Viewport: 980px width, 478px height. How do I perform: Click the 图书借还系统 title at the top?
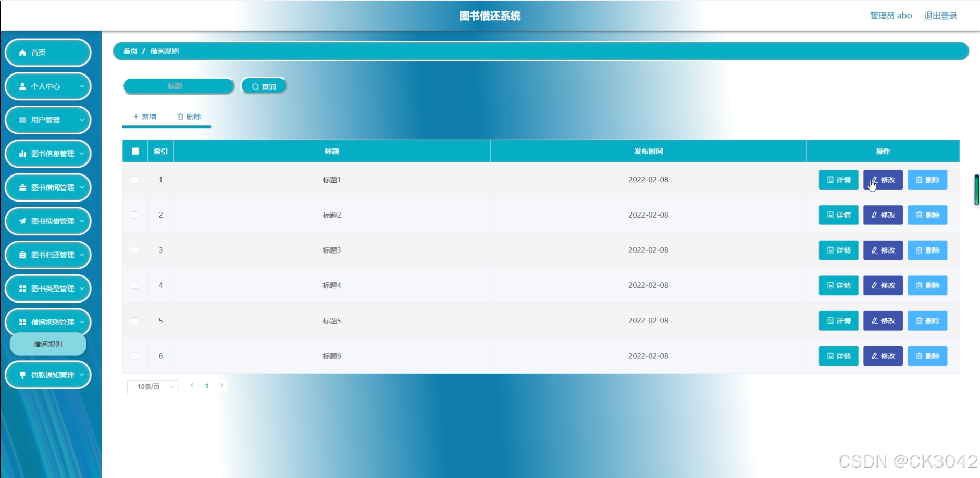[x=490, y=16]
